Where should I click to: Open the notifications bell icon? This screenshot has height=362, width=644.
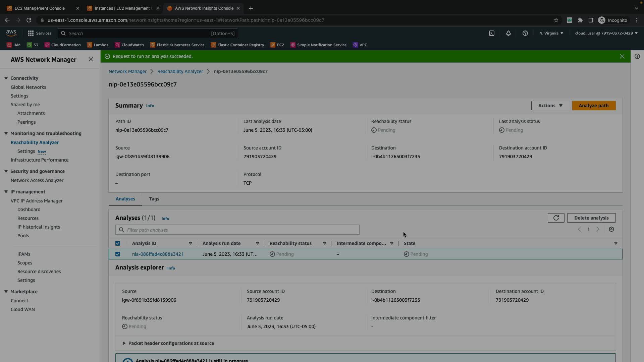pos(508,33)
